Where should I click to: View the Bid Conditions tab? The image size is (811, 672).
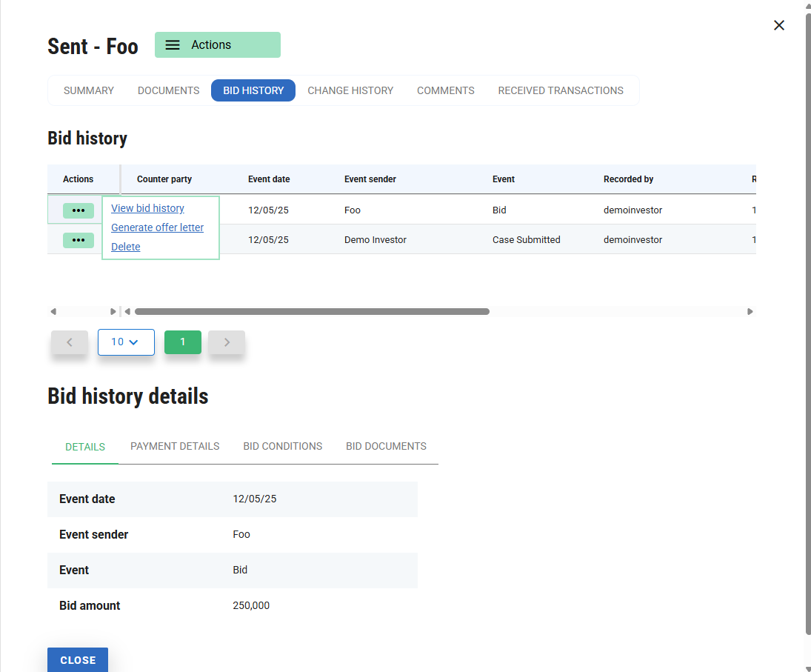[x=282, y=446]
